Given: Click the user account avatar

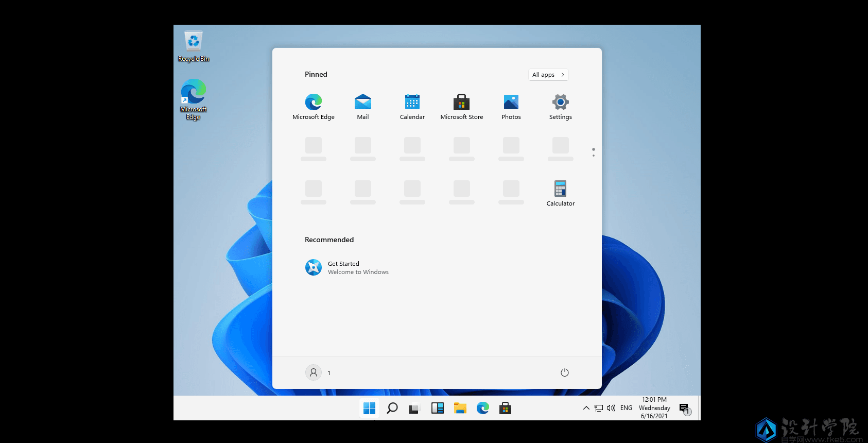Looking at the screenshot, I should pyautogui.click(x=314, y=372).
